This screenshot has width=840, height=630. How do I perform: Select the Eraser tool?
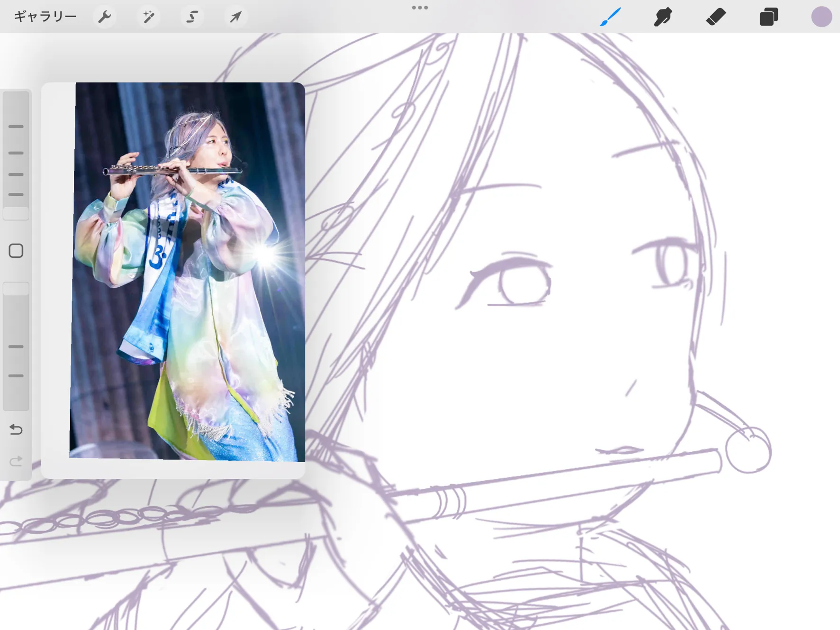pyautogui.click(x=715, y=17)
